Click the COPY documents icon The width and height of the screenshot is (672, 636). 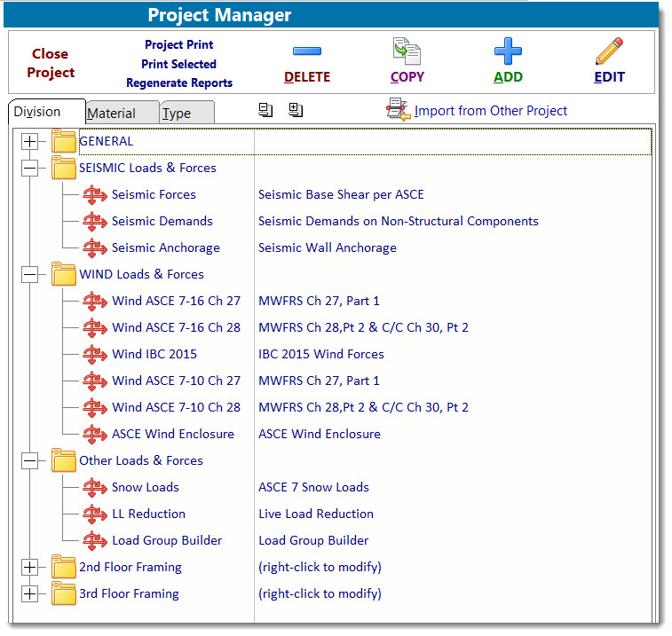(x=407, y=51)
